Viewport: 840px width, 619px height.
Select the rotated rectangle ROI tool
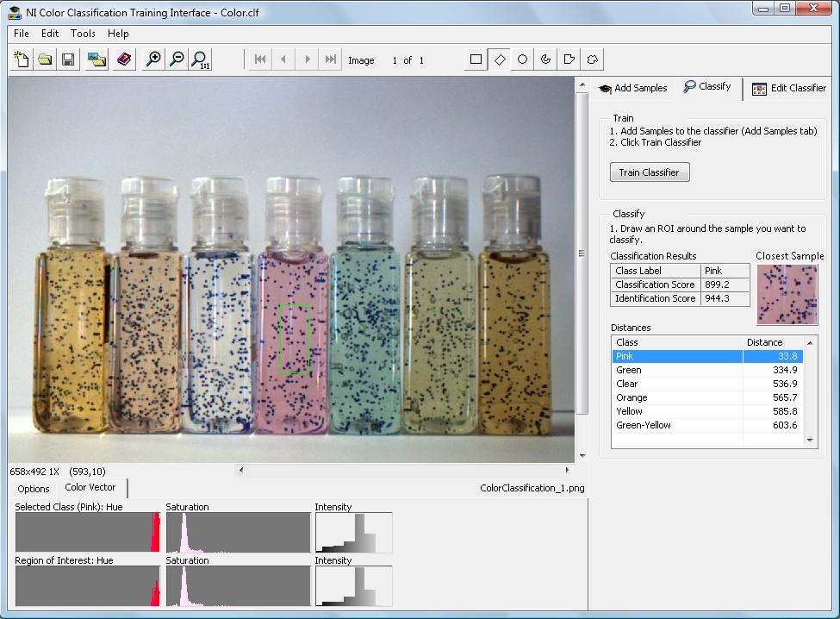(499, 59)
